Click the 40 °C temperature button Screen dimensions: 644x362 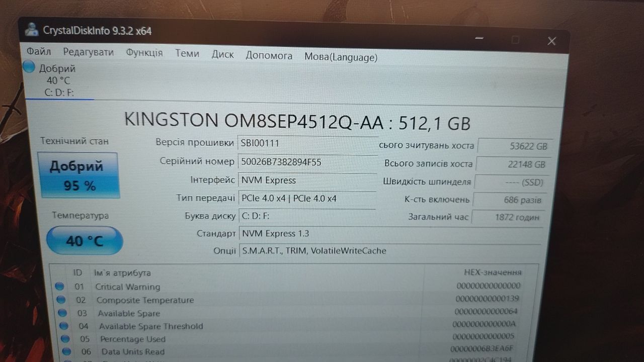[x=85, y=241]
